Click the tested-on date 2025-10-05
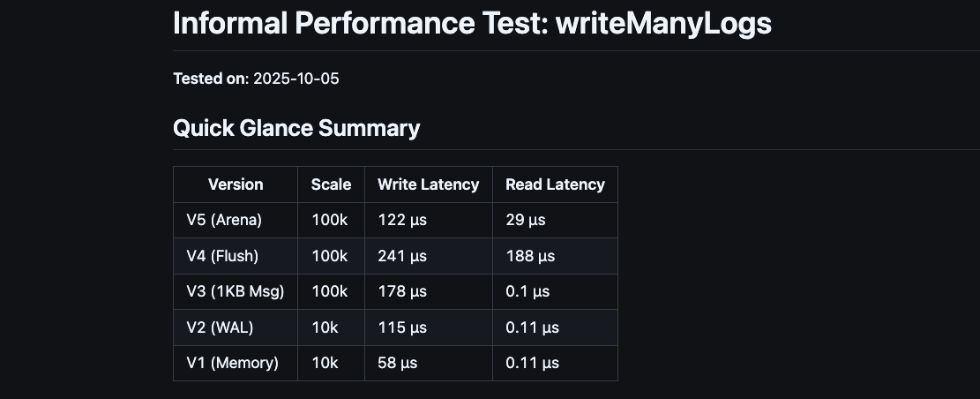980x399 pixels. pyautogui.click(x=295, y=79)
